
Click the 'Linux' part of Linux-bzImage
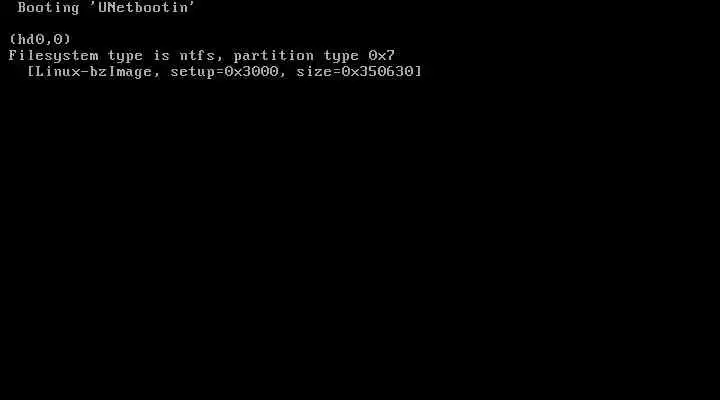click(x=57, y=71)
